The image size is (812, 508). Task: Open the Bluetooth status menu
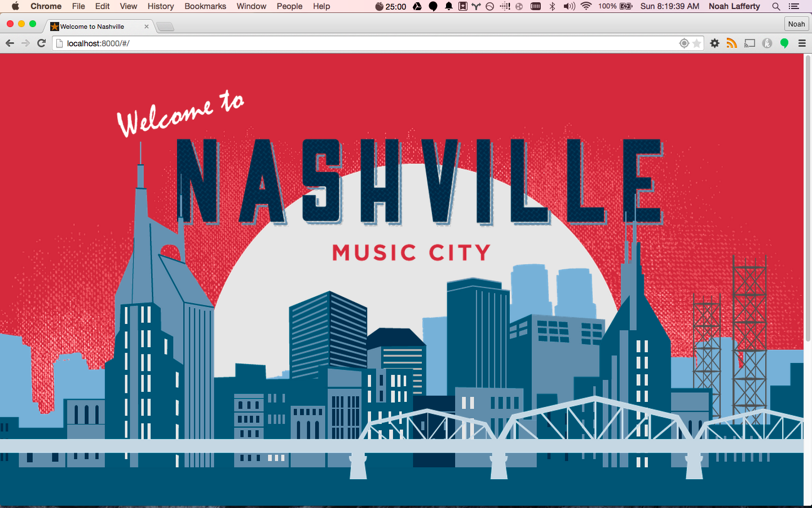click(x=553, y=6)
